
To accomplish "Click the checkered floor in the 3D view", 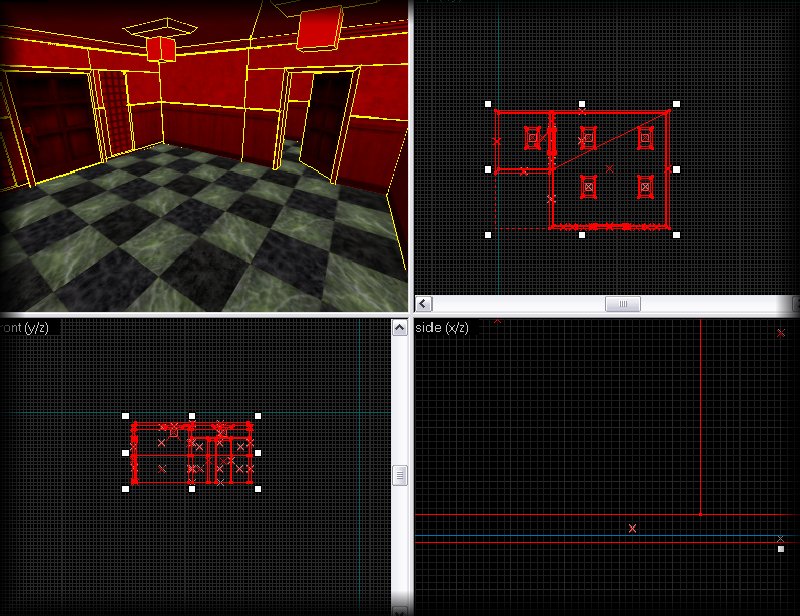I will 200,240.
